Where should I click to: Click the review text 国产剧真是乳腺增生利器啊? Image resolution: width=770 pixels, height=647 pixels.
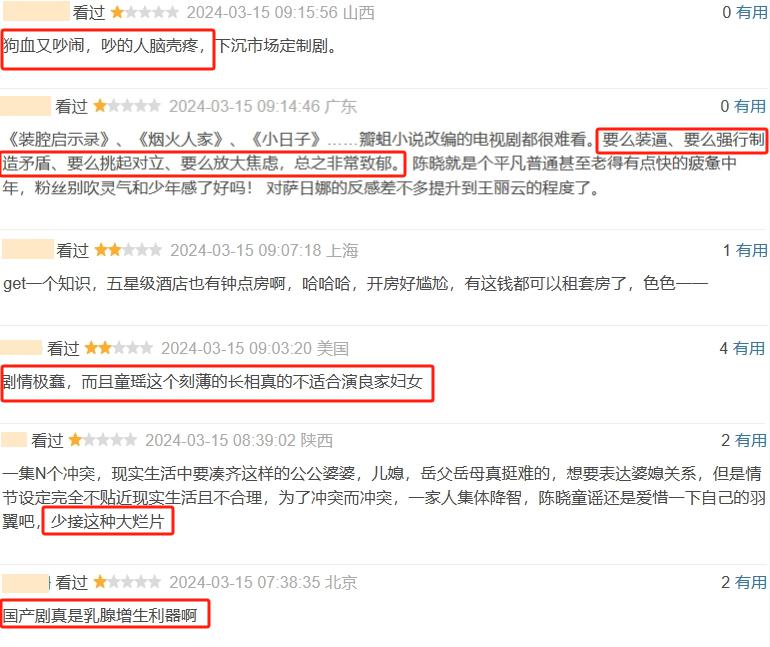coord(100,615)
